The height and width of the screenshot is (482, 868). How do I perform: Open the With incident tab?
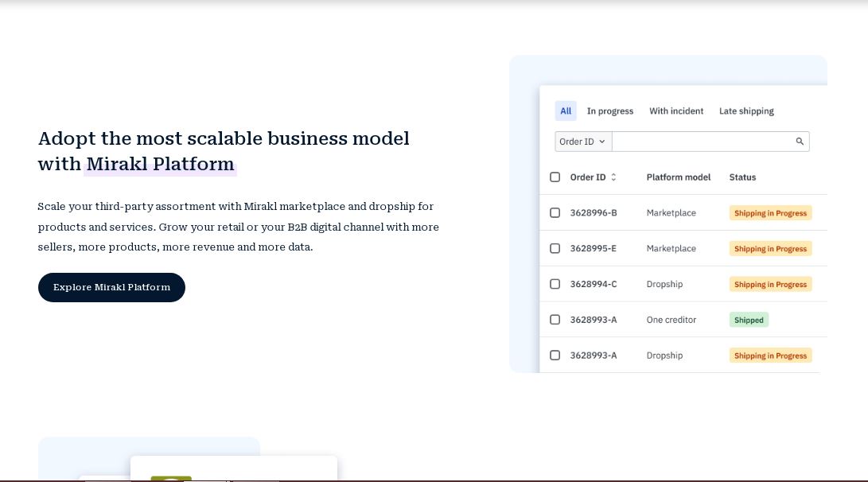676,111
